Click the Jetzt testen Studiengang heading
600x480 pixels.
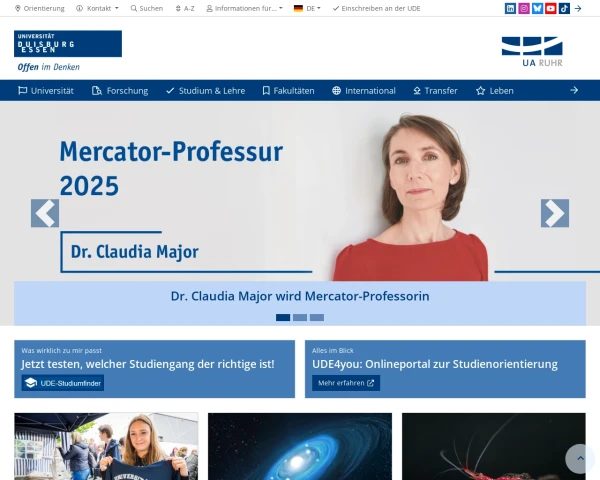tap(148, 364)
